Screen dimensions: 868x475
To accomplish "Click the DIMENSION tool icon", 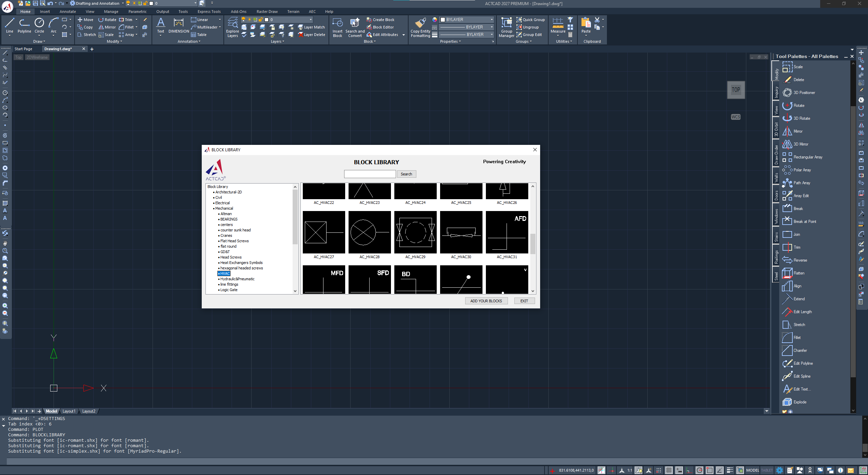I will coord(179,25).
